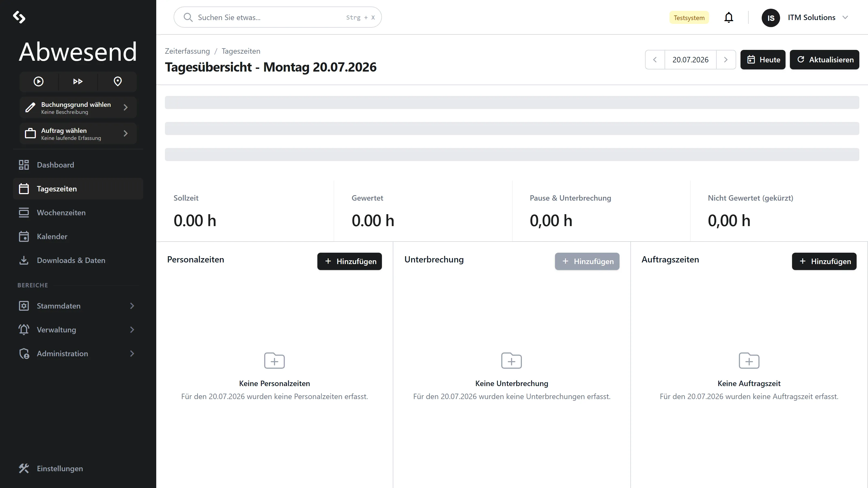Viewport: 868px width, 488px height.
Task: Click the briefcase icon for Auftrag
Action: (x=30, y=133)
